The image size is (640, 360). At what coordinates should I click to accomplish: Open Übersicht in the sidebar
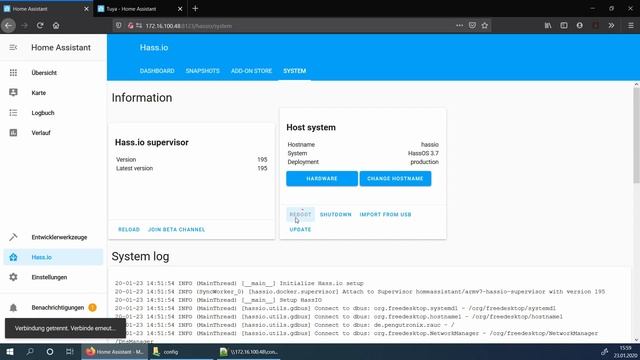(53, 73)
